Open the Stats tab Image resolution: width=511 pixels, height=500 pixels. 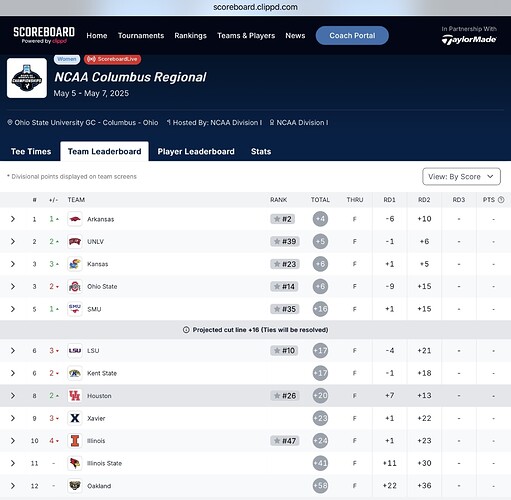[261, 151]
